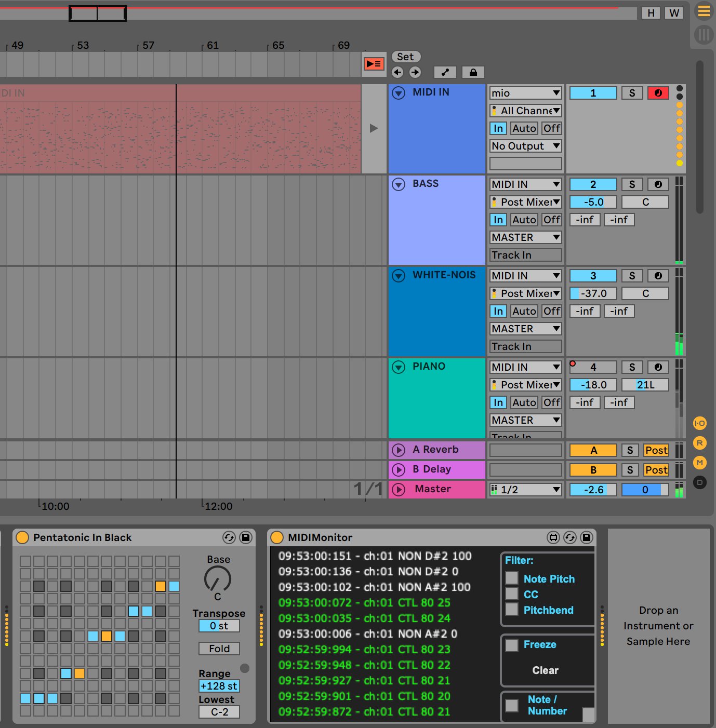716x728 pixels.
Task: Jump to next locator arrow
Action: (x=415, y=72)
